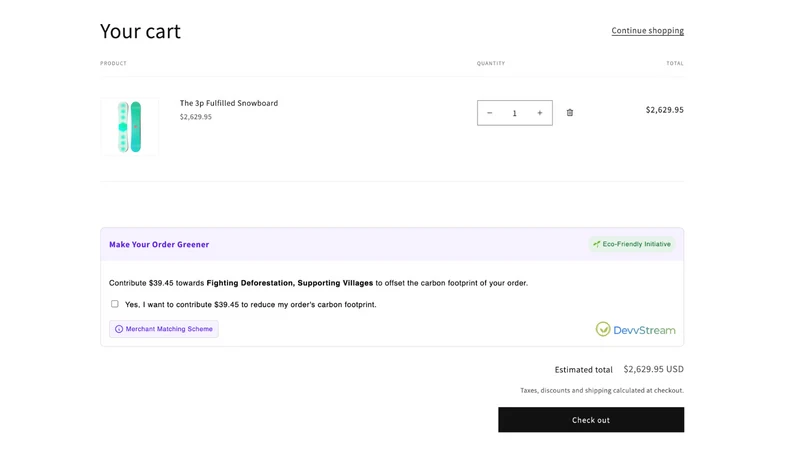Screen dimensions: 800x450
Task: Click the Merchant Matching Scheme info icon
Action: tap(119, 329)
